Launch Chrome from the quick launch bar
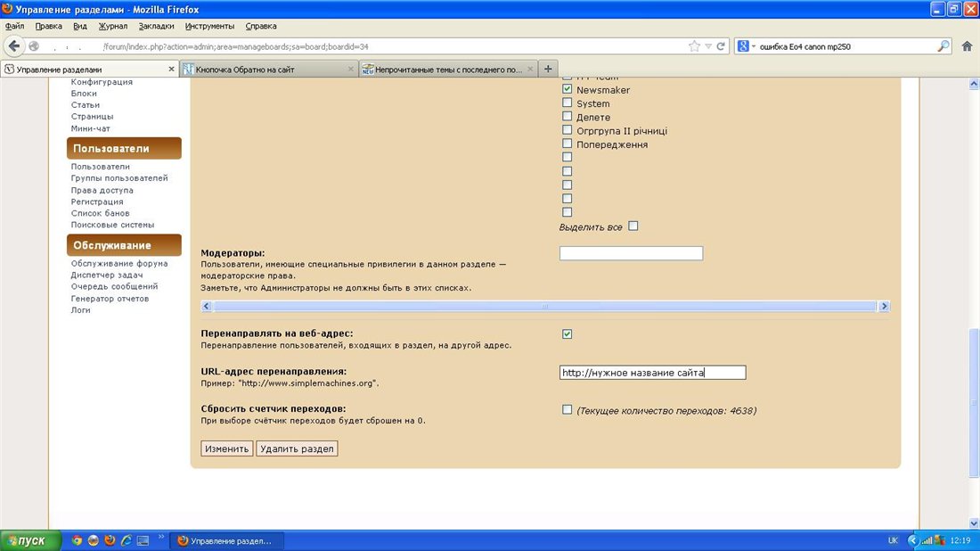Screen dimensions: 980x551 pos(77,540)
